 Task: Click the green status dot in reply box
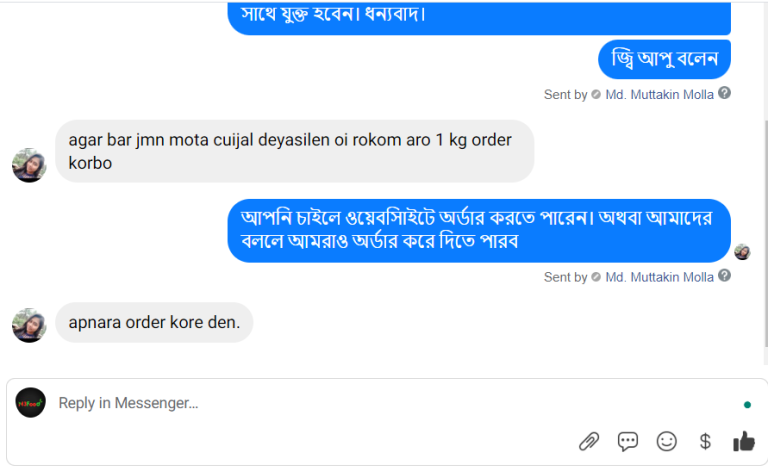pyautogui.click(x=747, y=405)
